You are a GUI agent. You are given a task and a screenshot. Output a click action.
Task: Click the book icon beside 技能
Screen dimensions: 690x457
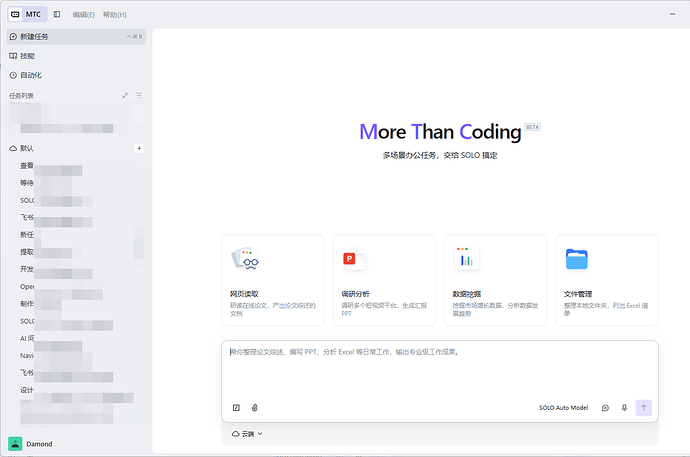[x=13, y=56]
